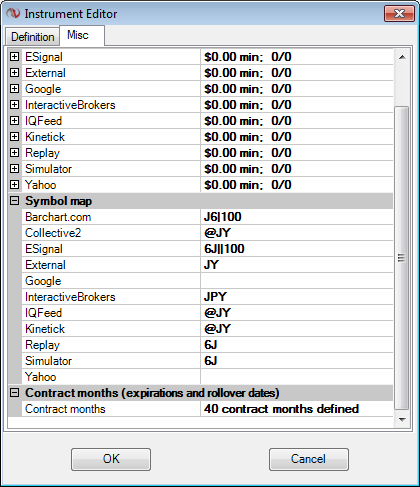Edit the Collective2 symbol value @JY
Viewport: 420px width, 487px height.
click(x=297, y=233)
